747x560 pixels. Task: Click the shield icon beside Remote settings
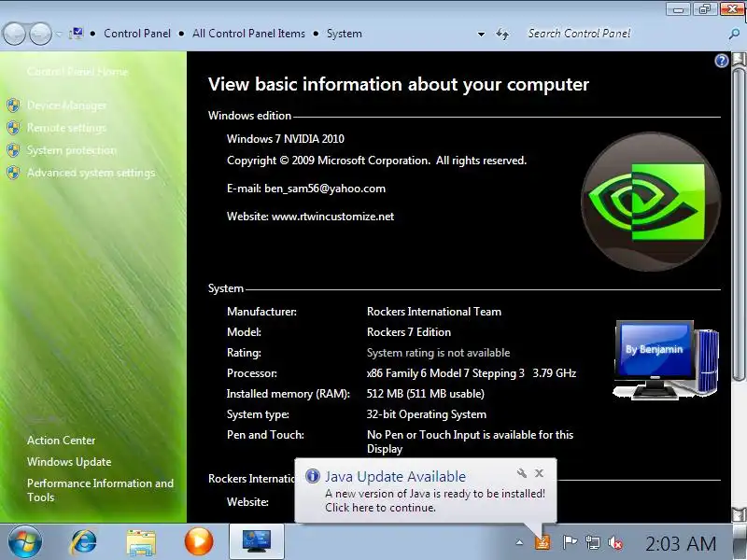coord(13,128)
